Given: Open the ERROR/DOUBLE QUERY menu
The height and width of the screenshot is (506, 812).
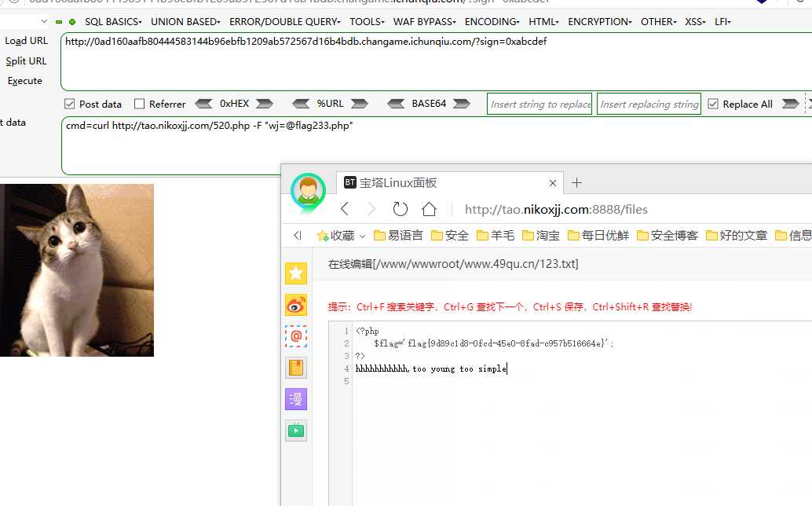Looking at the screenshot, I should click(285, 22).
